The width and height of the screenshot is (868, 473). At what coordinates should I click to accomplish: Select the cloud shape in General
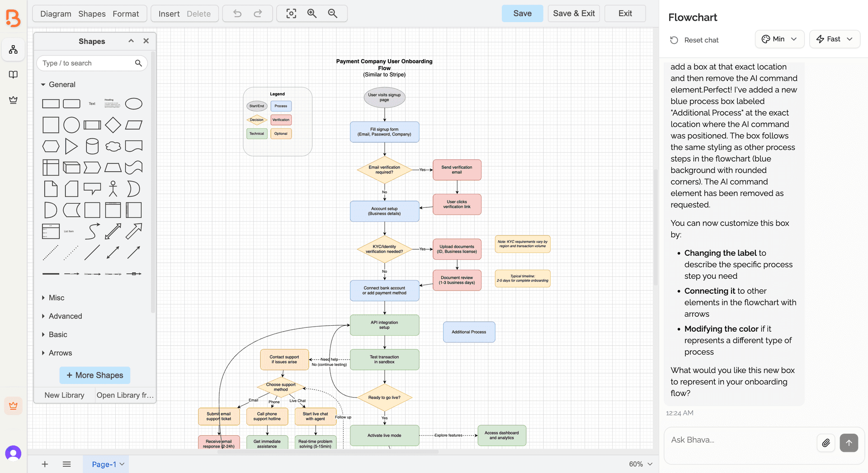tap(113, 146)
